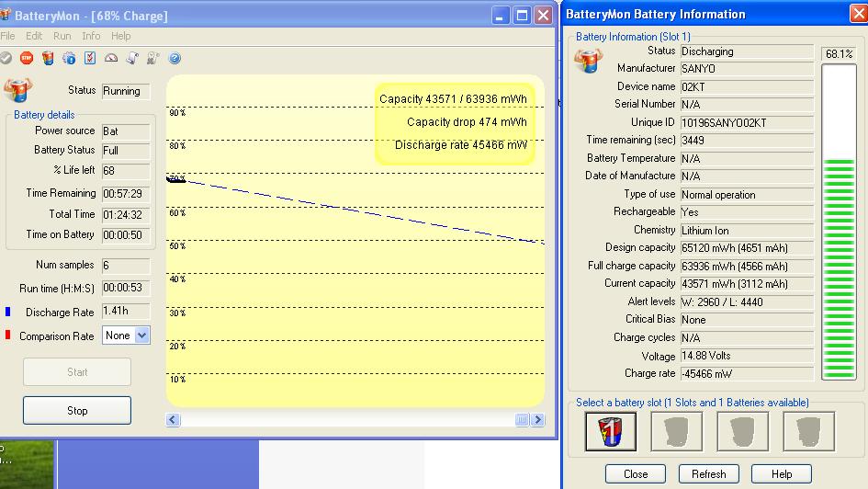Click the checklist toolbar icon

(x=90, y=58)
